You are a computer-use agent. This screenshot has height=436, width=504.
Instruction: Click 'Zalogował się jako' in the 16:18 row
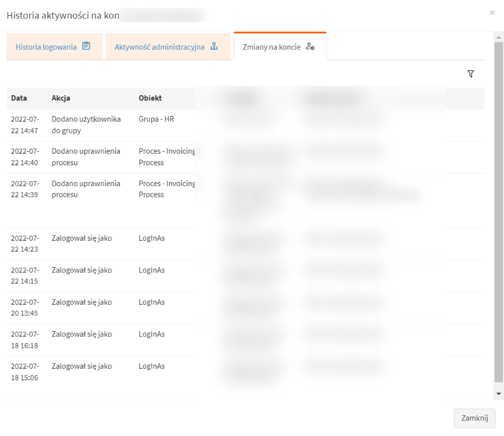(82, 334)
